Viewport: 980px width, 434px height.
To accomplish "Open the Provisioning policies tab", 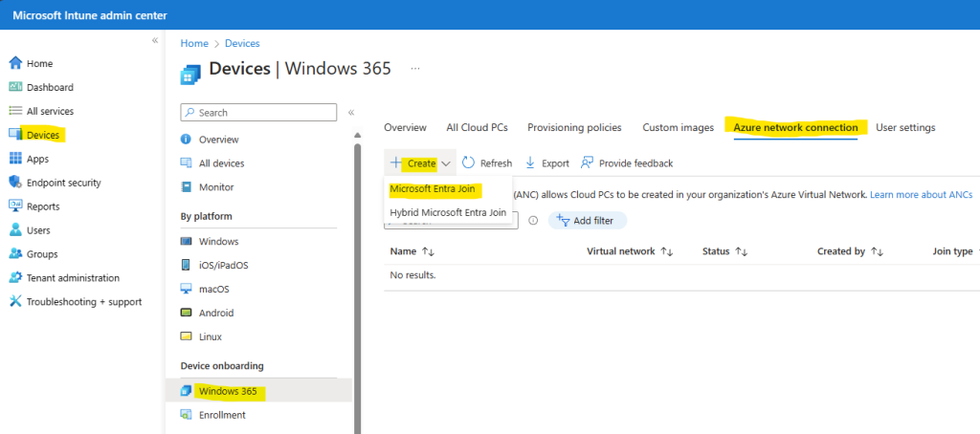I will tap(574, 127).
